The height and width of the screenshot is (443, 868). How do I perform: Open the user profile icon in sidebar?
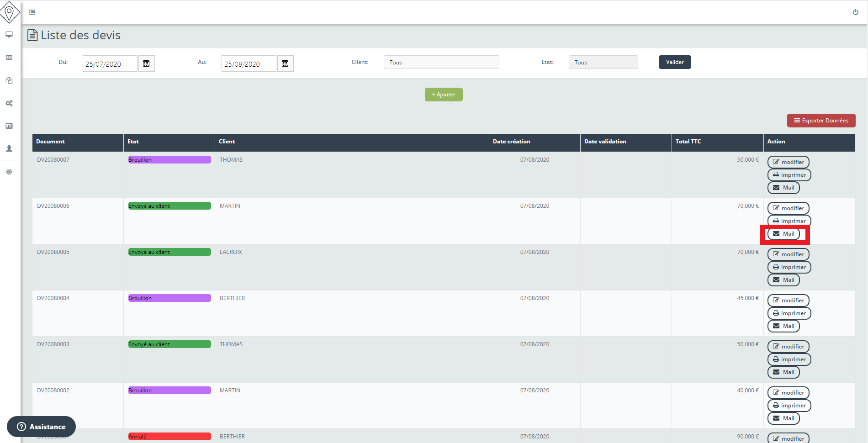click(9, 149)
